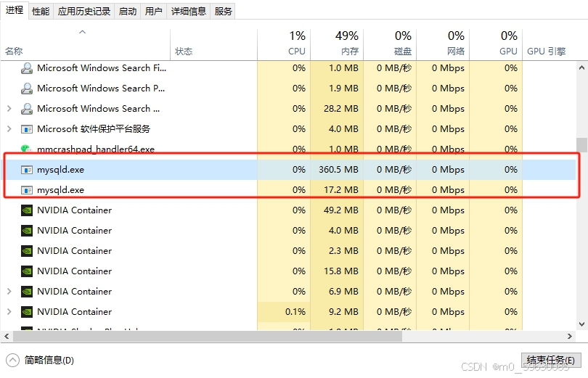The width and height of the screenshot is (588, 378).
Task: Click the Microsoft Windows Search Fi... process icon
Action: 26,68
